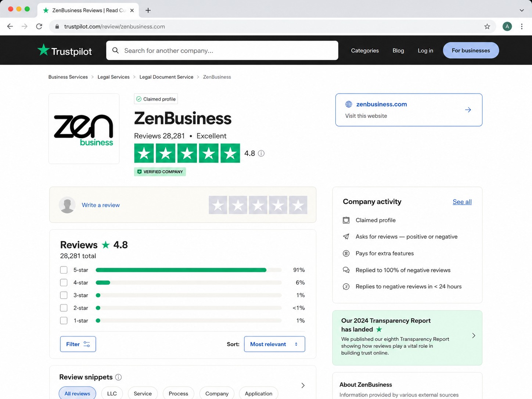Click the Trustpilot logo
This screenshot has width=532, height=399.
point(65,50)
